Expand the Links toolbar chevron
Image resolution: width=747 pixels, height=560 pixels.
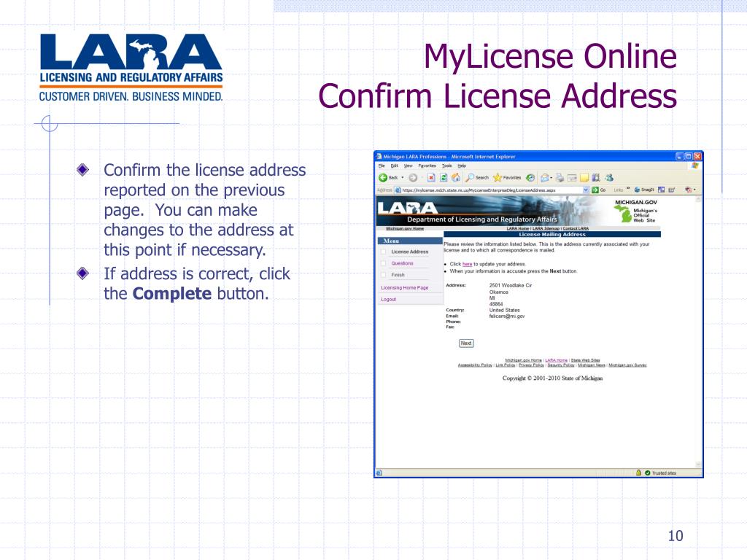point(628,189)
